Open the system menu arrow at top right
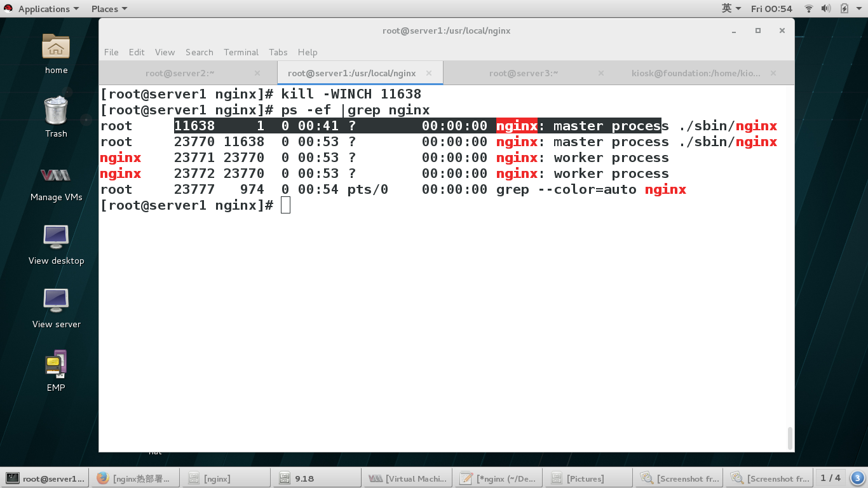This screenshot has width=868, height=488. pos(860,9)
